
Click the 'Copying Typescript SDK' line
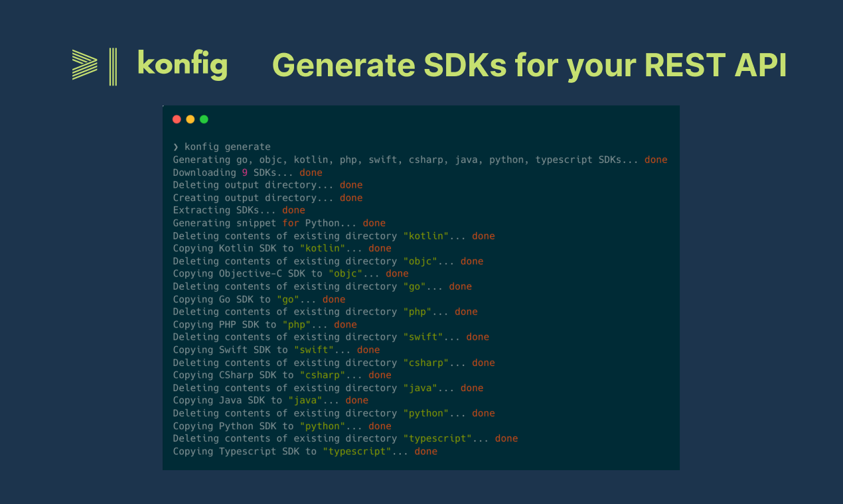click(305, 451)
